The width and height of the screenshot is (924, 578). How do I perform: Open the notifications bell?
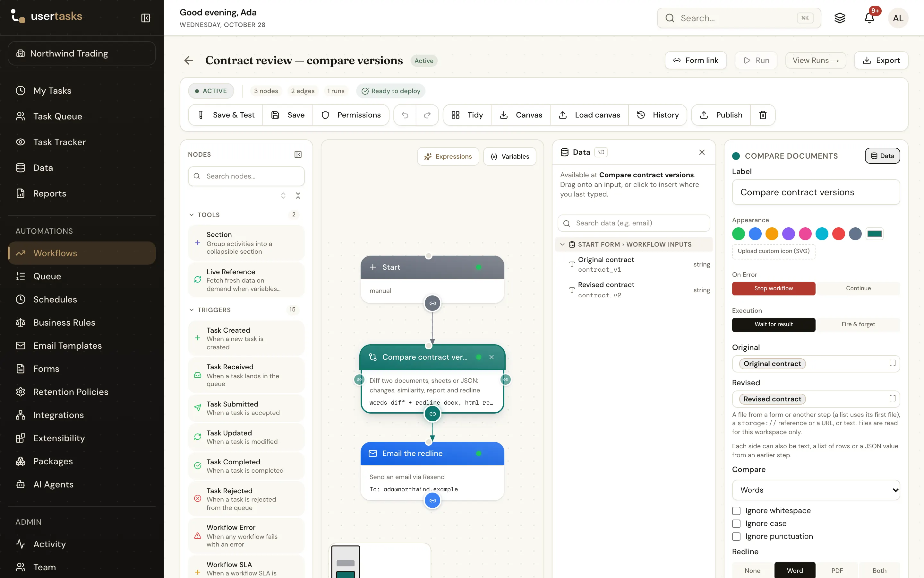(x=869, y=18)
